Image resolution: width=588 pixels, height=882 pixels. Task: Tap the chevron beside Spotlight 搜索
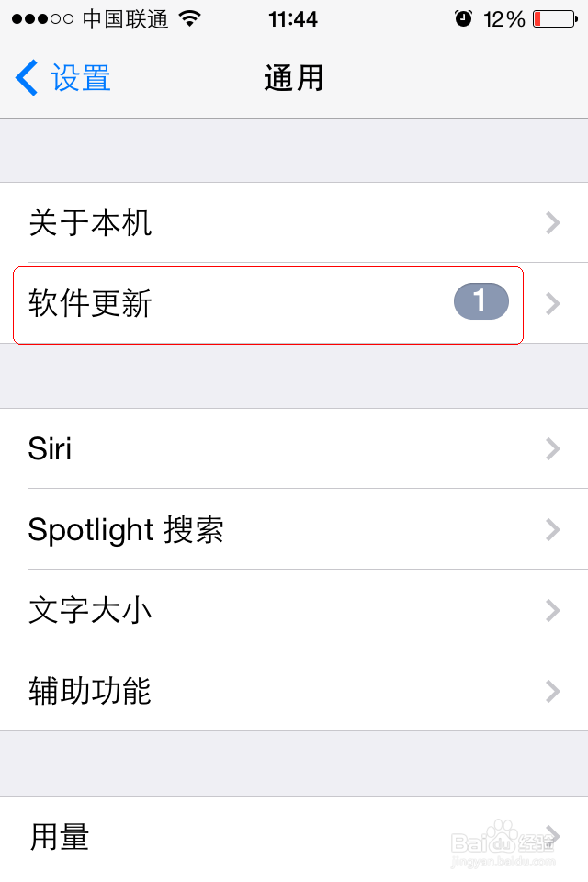(552, 529)
